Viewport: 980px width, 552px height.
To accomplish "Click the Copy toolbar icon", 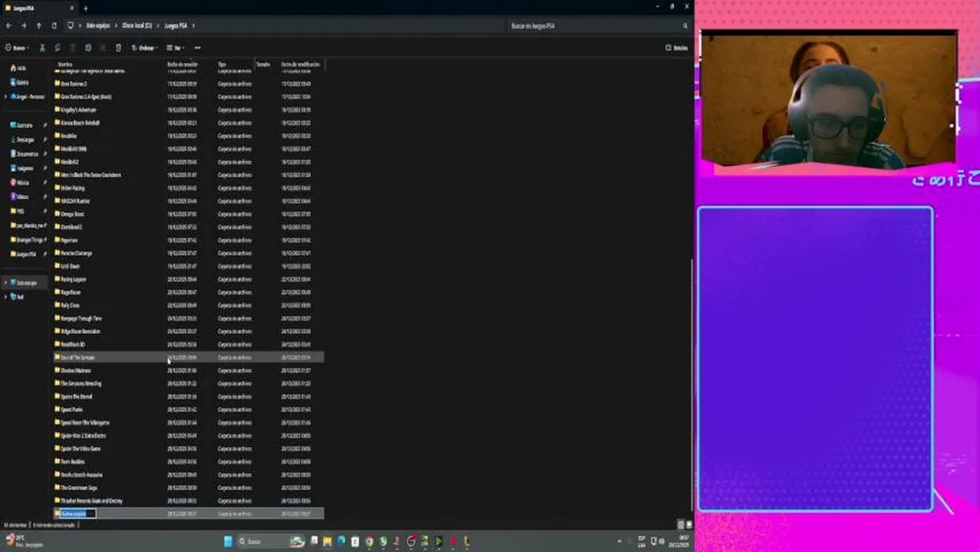I will [x=58, y=48].
